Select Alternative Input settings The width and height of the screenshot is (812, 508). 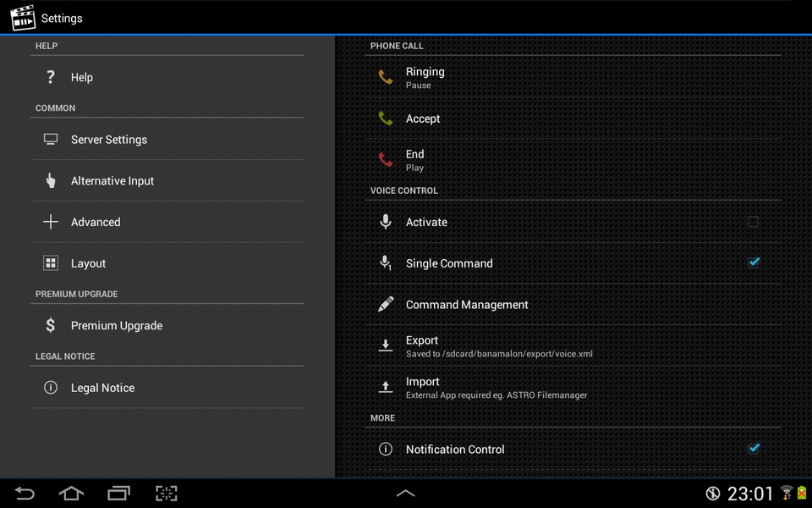point(167,180)
